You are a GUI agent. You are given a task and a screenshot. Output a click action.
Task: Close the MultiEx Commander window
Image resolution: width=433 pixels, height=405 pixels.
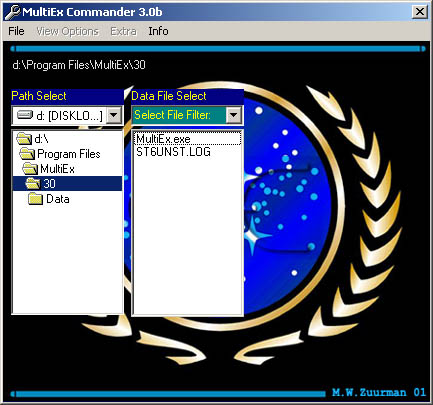pos(420,12)
